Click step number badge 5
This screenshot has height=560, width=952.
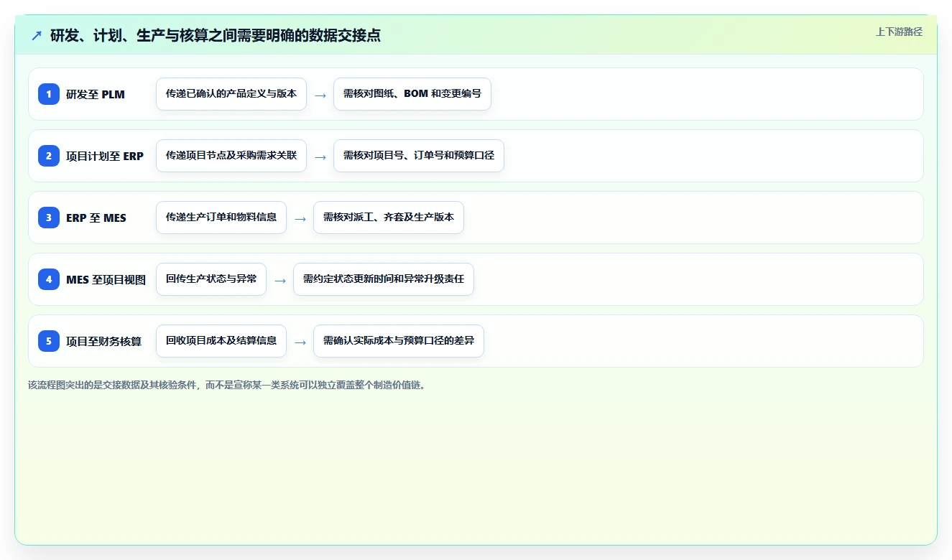point(49,341)
